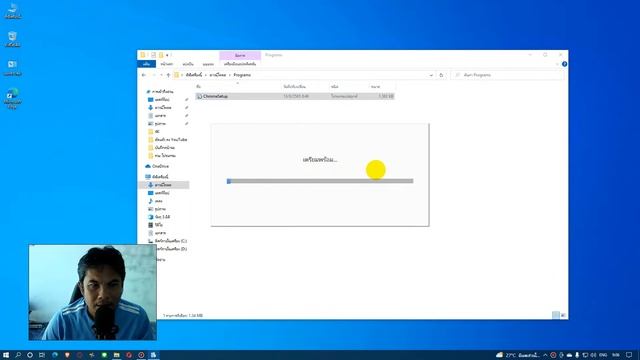This screenshot has width=640, height=360.
Task: Open Microsoft Edge desktop shortcut
Action: [x=13, y=98]
